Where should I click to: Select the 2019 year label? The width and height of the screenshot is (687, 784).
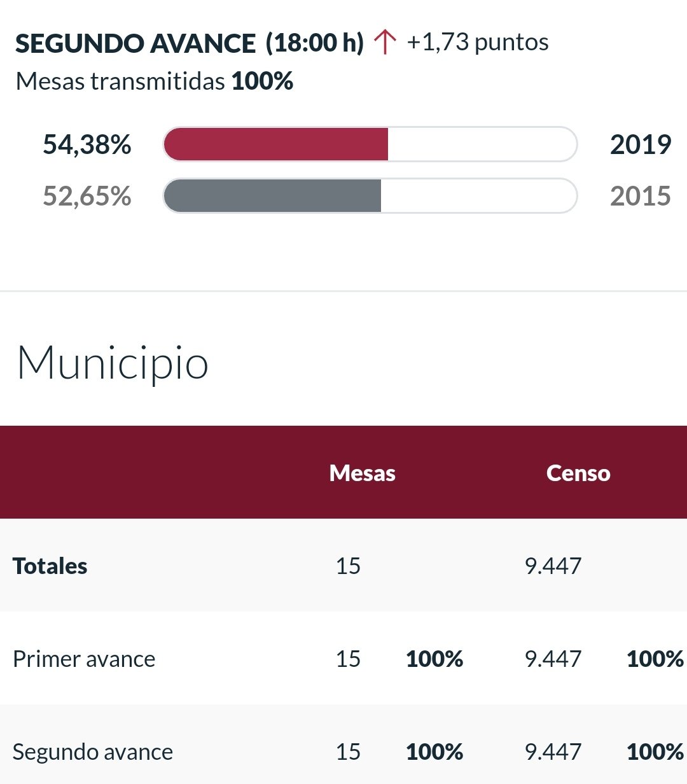coord(640,144)
